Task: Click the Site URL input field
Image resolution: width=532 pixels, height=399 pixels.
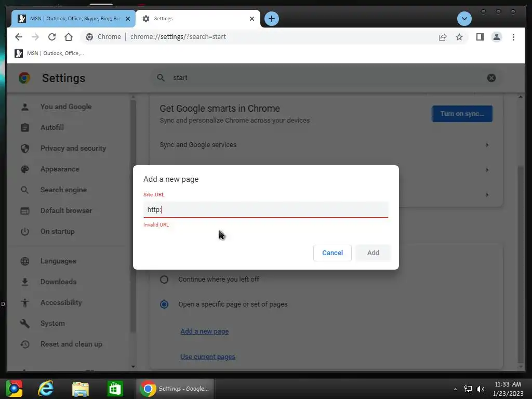Action: [265, 210]
